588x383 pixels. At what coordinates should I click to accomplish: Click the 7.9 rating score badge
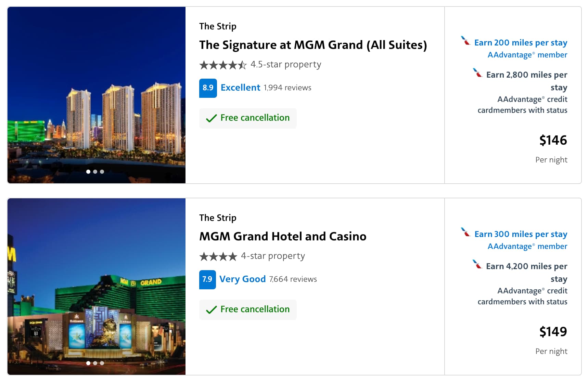pos(207,279)
